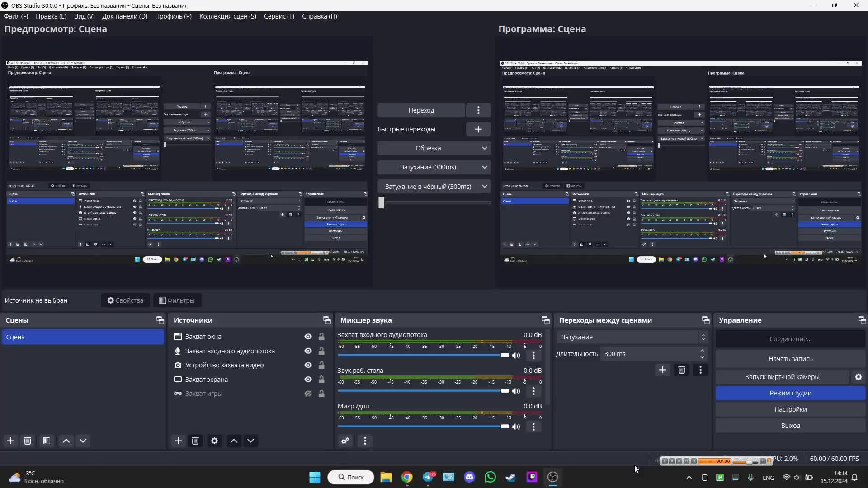Open the Док-панели (D) menu
This screenshot has width=868, height=488.
tap(125, 16)
